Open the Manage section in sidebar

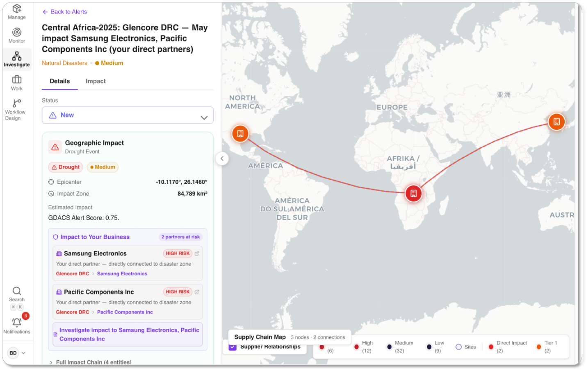point(16,11)
